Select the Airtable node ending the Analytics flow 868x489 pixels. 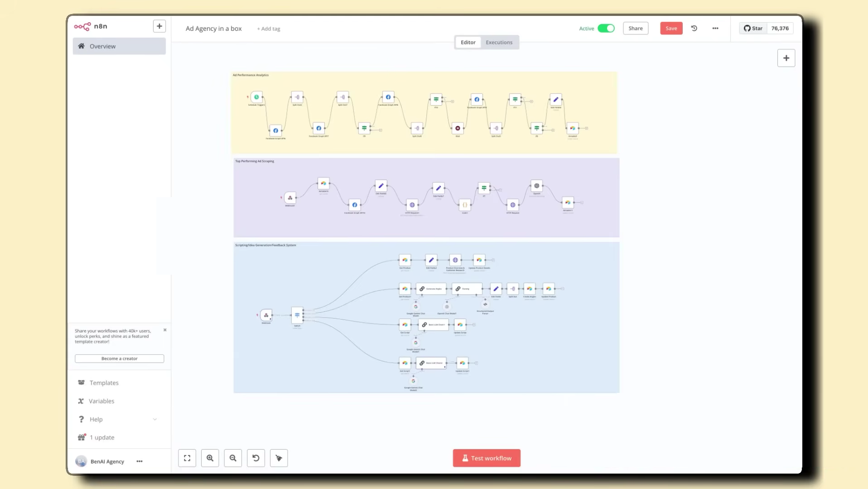573,128
